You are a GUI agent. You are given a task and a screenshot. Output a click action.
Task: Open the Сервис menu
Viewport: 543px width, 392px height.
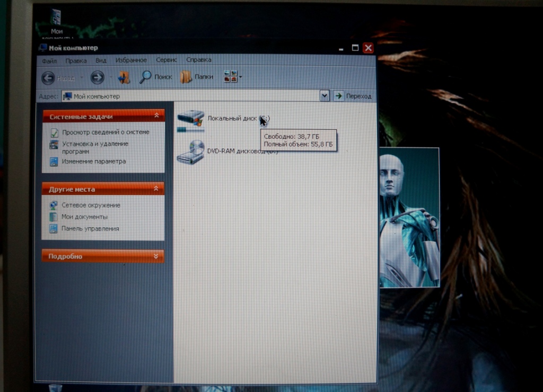pos(166,60)
